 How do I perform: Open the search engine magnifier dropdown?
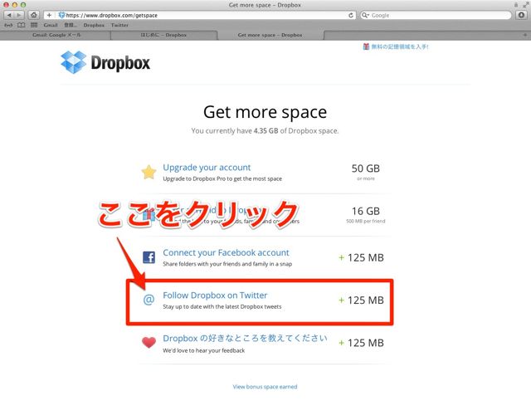pyautogui.click(x=365, y=15)
